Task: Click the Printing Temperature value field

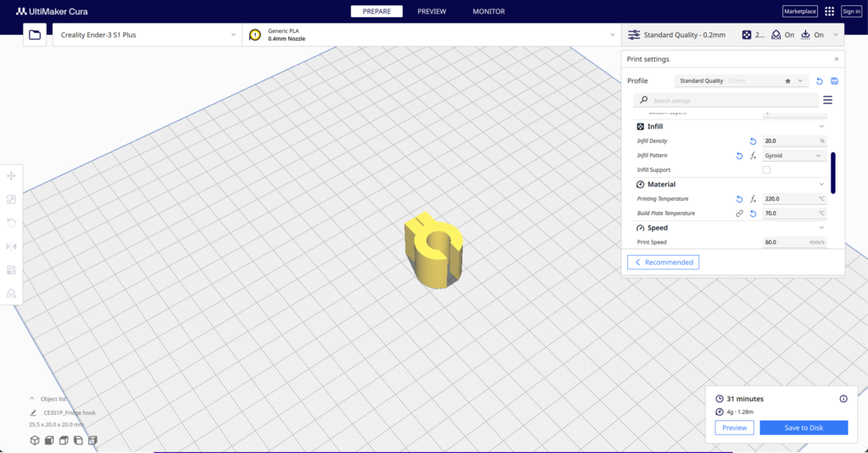Action: click(x=794, y=199)
